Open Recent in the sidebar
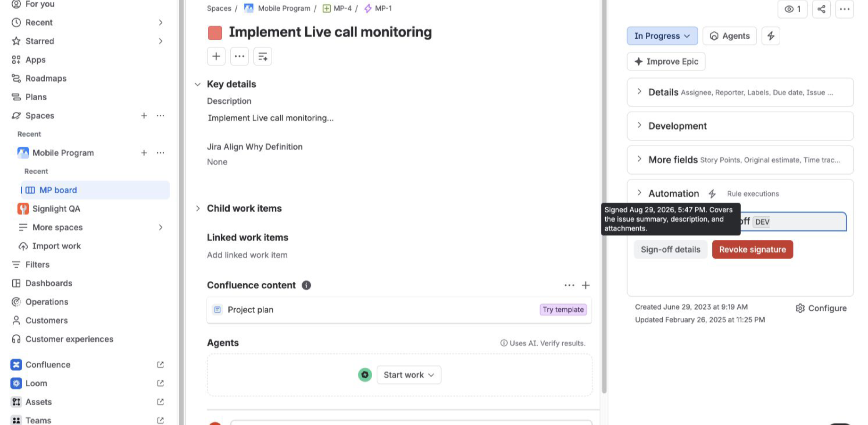 (39, 23)
